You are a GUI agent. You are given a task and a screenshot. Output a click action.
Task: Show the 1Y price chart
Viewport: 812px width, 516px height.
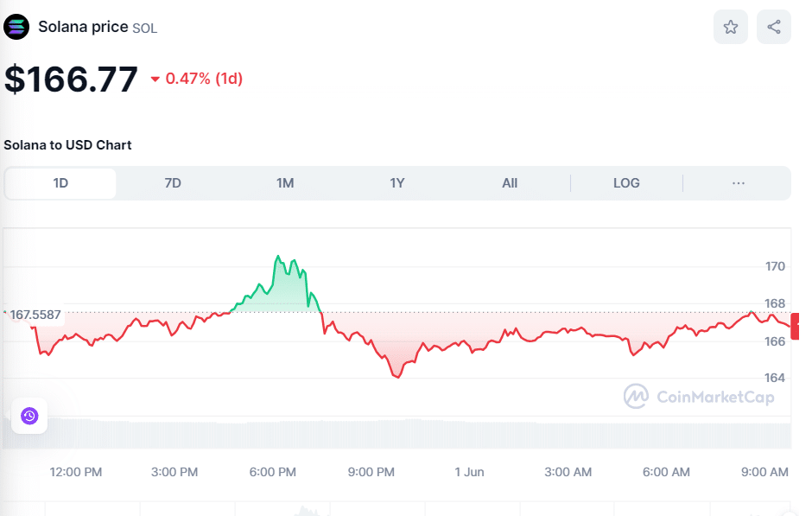coord(397,183)
